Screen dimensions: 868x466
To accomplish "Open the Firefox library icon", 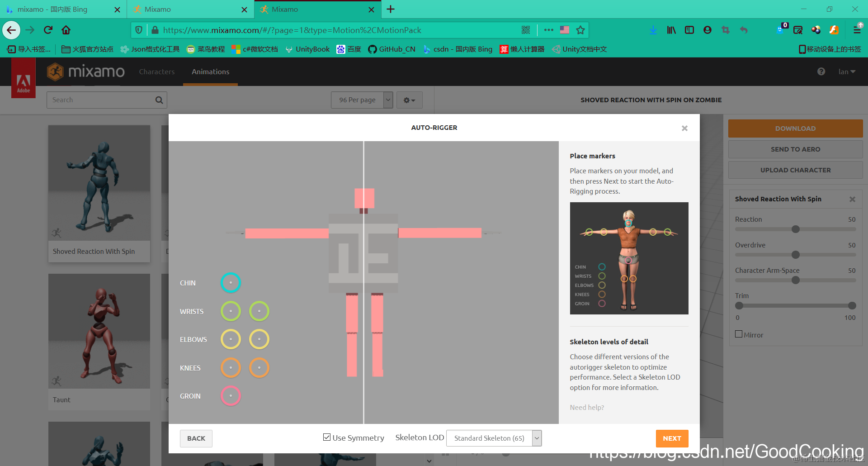I will pos(671,30).
